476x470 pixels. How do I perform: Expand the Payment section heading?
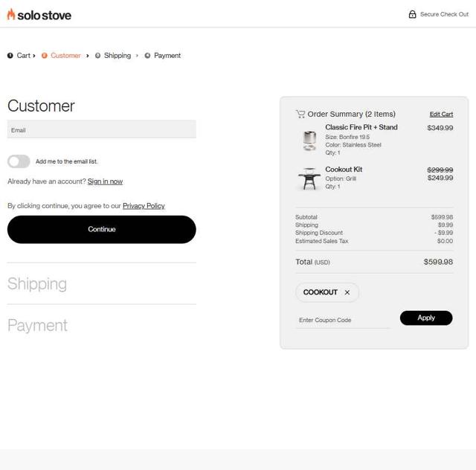pyautogui.click(x=37, y=326)
